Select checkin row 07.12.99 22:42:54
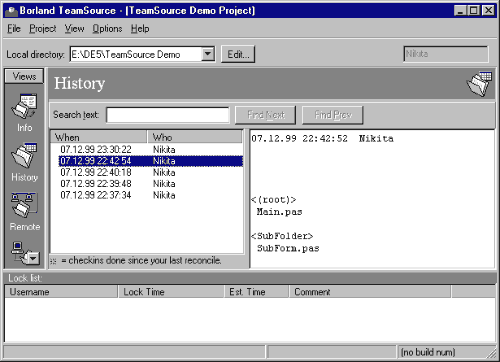Viewport: 500px width, 362px height. coord(151,161)
